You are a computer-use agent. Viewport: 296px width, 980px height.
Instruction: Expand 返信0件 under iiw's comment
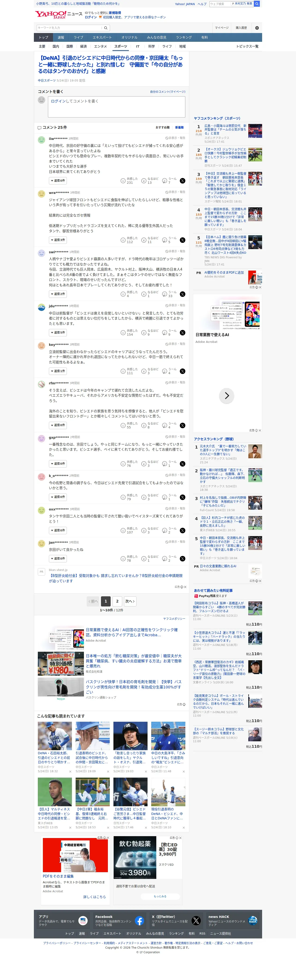point(58,181)
